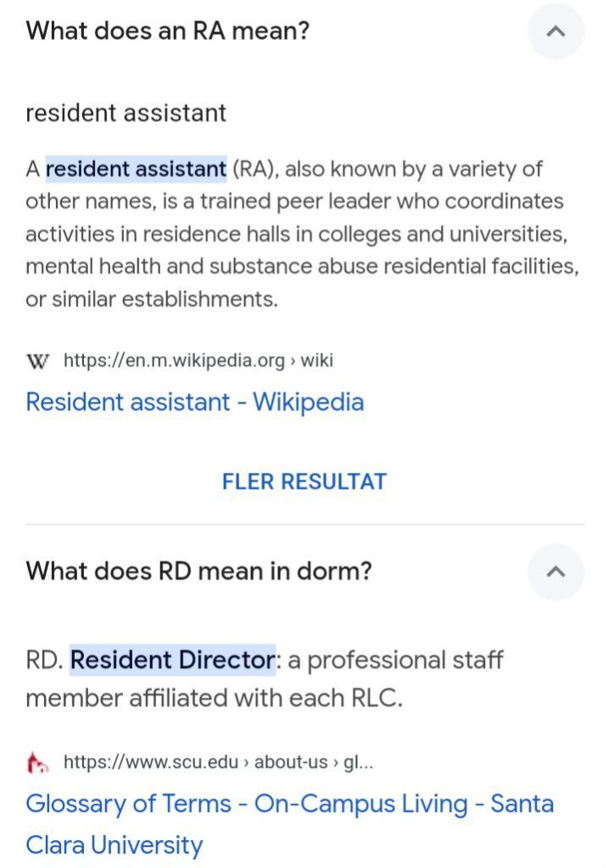Tap the "What does RD mean in dorm?" question
608x868 pixels.
[198, 570]
